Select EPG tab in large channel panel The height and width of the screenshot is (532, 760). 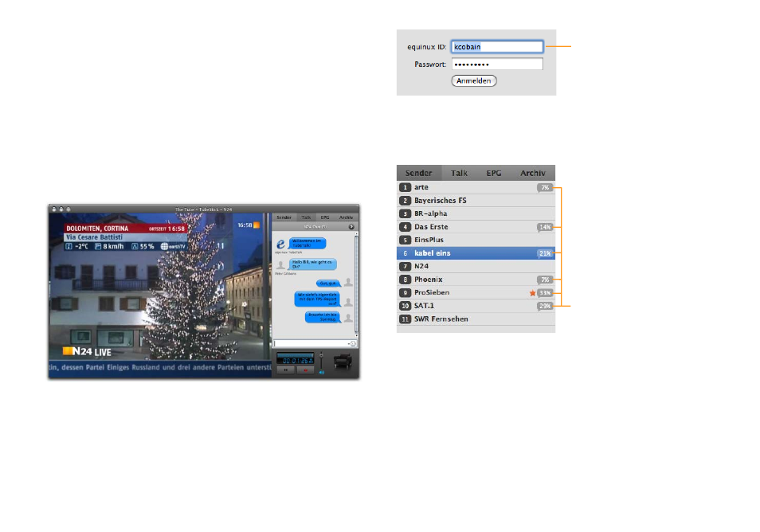pos(494,173)
